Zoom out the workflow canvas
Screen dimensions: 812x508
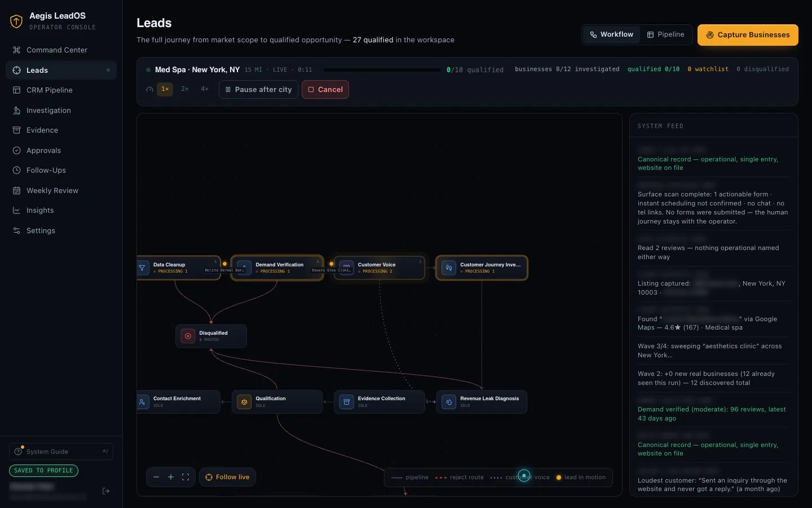pyautogui.click(x=156, y=477)
